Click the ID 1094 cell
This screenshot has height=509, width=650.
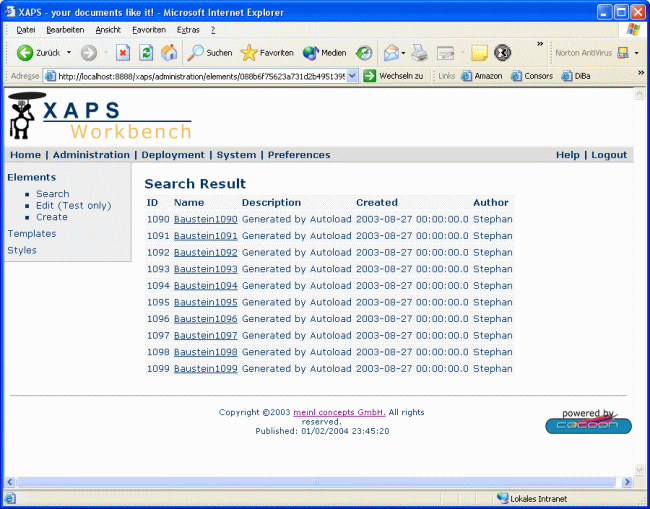(x=158, y=286)
